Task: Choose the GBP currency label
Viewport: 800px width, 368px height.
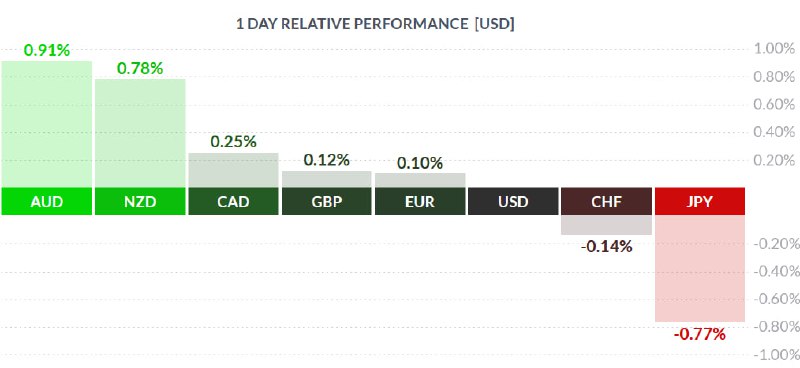Action: (327, 201)
